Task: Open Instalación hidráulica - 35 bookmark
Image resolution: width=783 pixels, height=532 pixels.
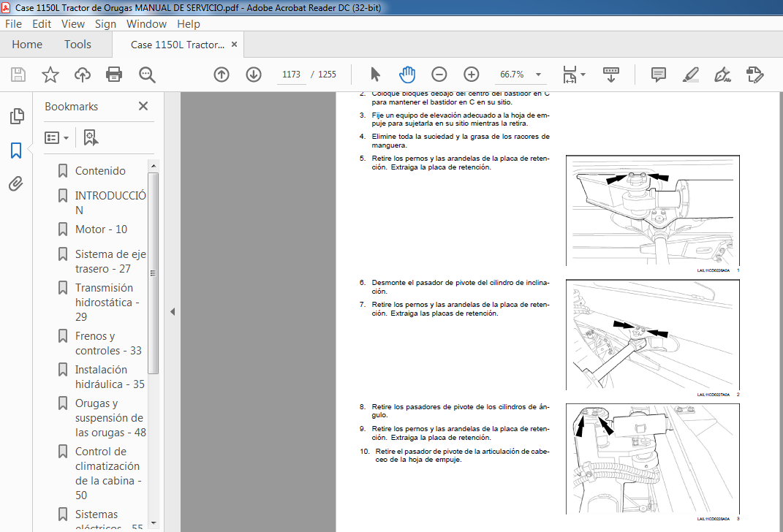Action: point(110,376)
